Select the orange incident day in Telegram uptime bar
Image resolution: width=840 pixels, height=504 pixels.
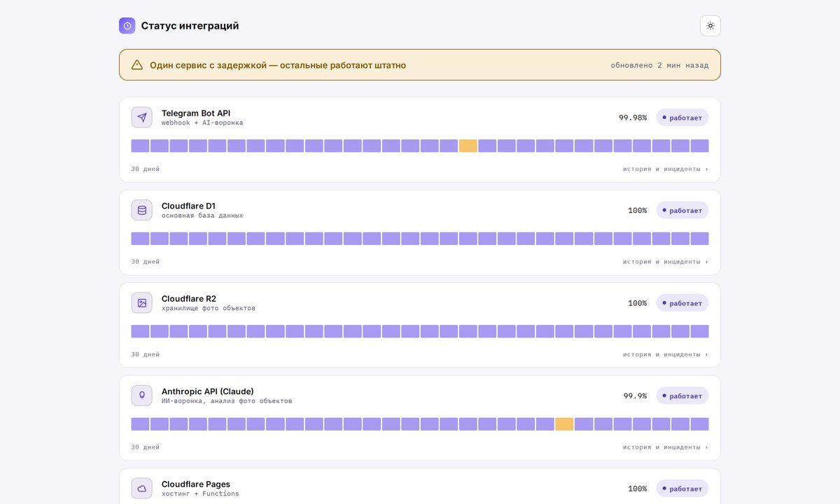(468, 146)
